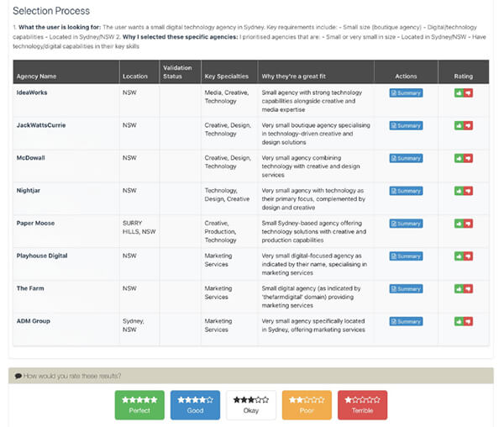504x427 pixels.
Task: Open Summary for Nightjar
Action: pyautogui.click(x=406, y=191)
